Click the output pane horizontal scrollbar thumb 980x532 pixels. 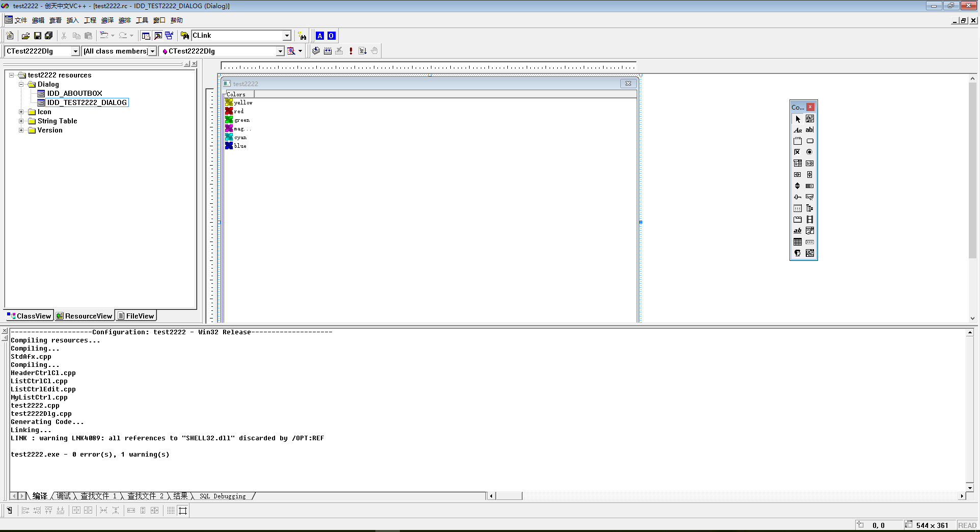pyautogui.click(x=509, y=496)
